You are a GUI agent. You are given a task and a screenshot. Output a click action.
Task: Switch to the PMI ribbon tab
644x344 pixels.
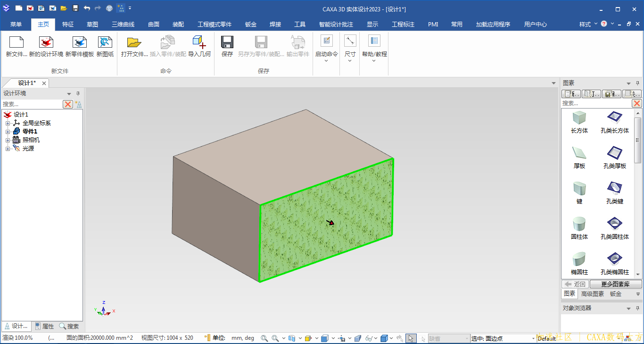(433, 25)
